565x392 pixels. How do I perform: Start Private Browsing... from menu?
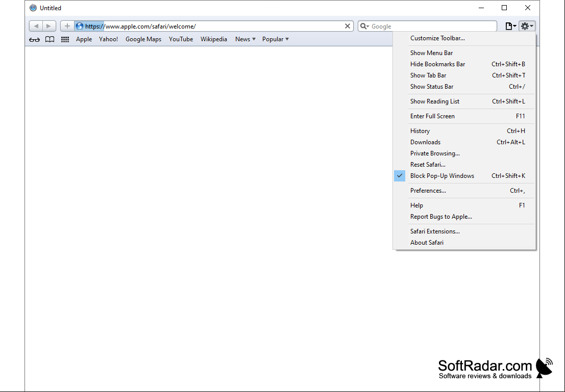464,153
